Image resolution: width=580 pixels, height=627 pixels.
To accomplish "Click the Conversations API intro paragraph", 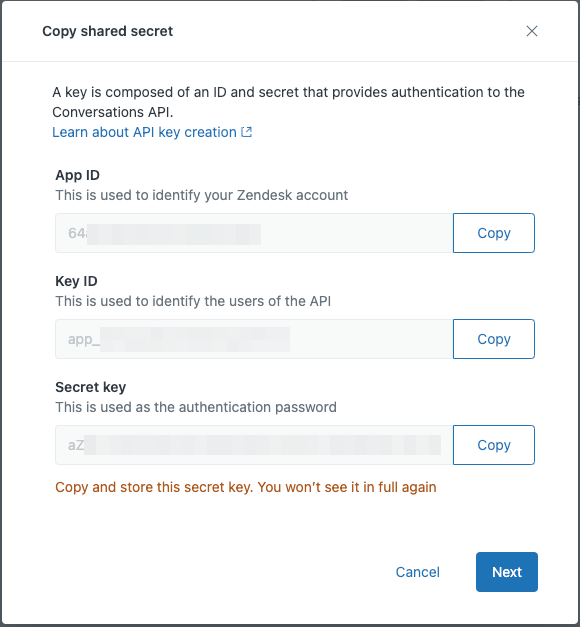I will coord(288,102).
